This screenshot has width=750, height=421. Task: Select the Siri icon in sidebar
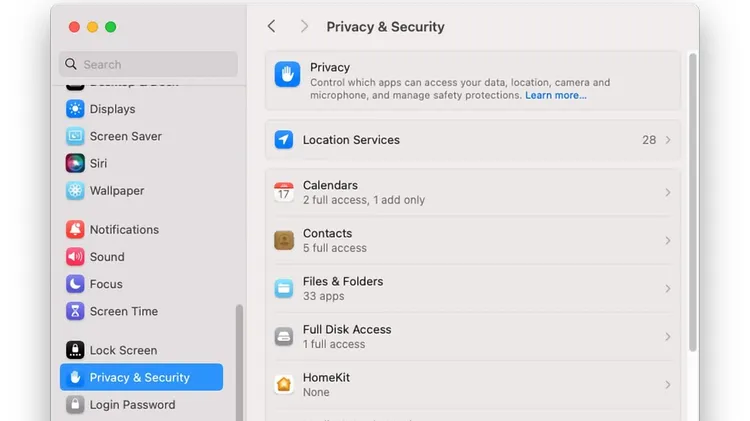click(75, 163)
